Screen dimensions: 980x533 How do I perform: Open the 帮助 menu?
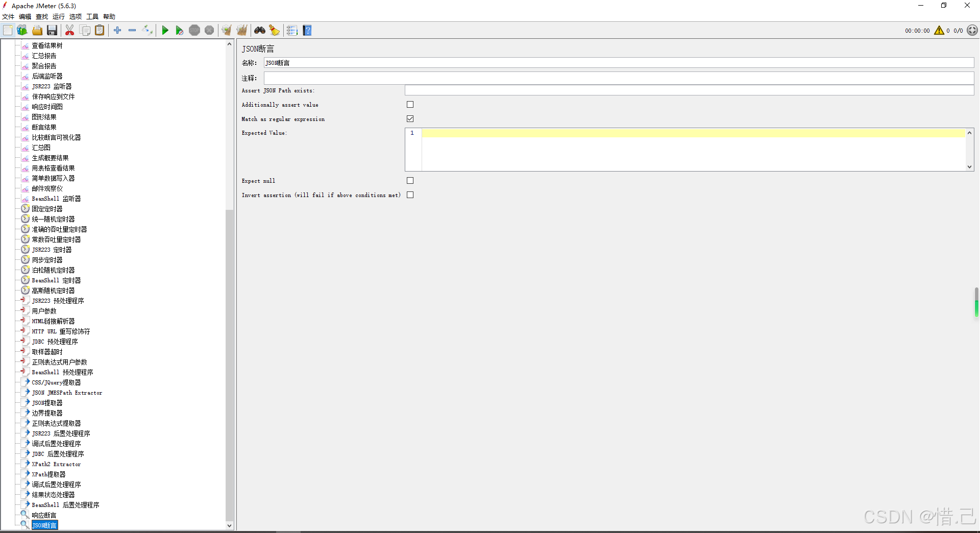[x=109, y=17]
